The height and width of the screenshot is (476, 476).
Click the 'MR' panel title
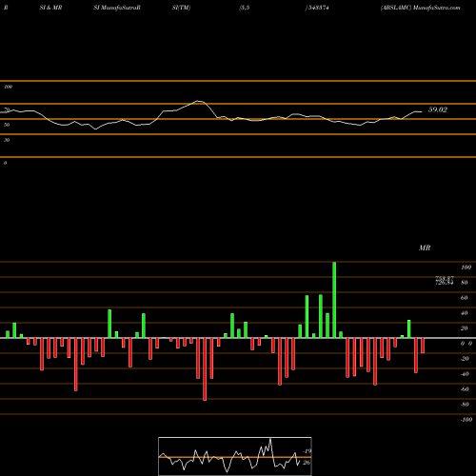425,248
